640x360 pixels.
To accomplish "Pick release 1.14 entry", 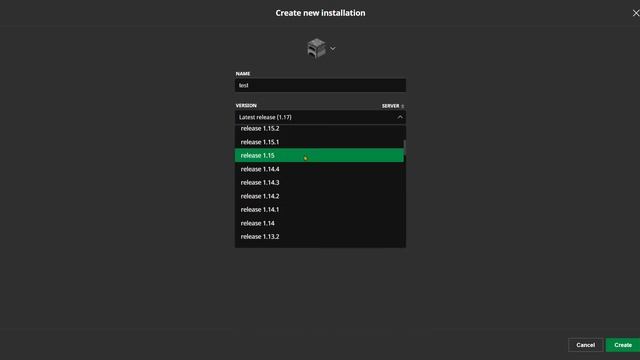I will pos(319,223).
